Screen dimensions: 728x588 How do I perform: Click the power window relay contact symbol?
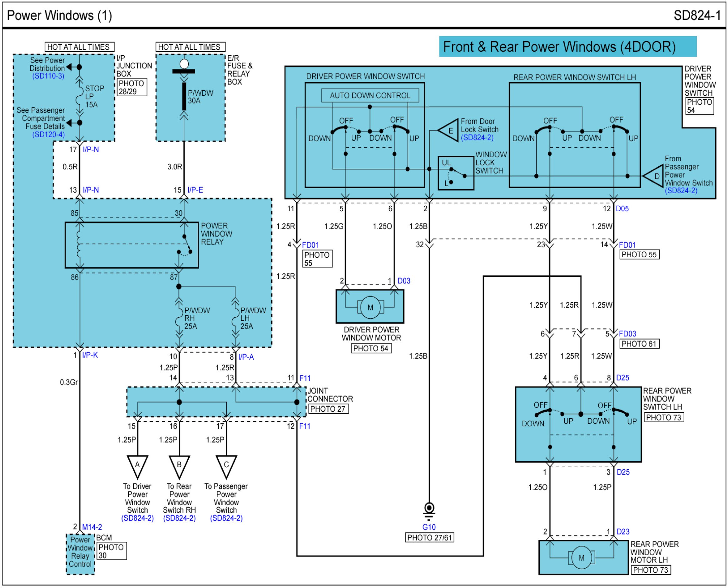point(186,245)
